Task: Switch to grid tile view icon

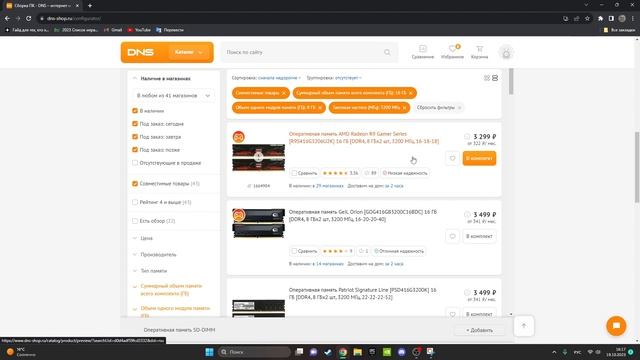Action: click(x=487, y=78)
